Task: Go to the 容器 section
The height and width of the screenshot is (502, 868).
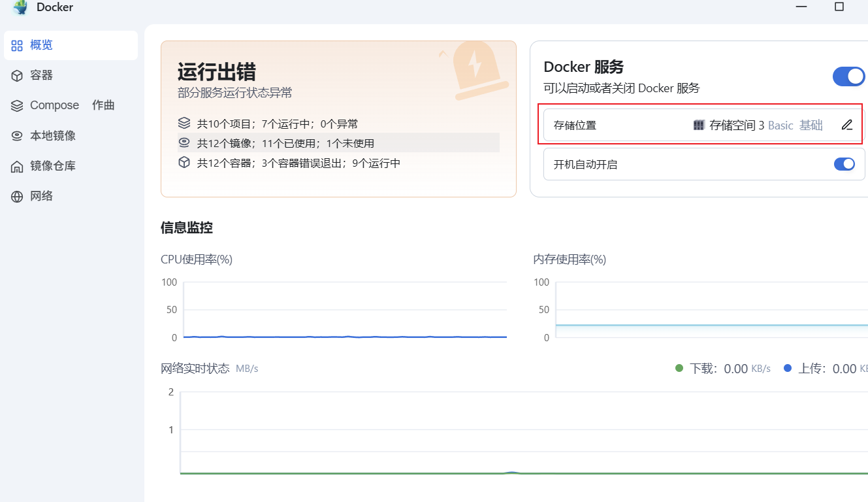Action: (71, 75)
